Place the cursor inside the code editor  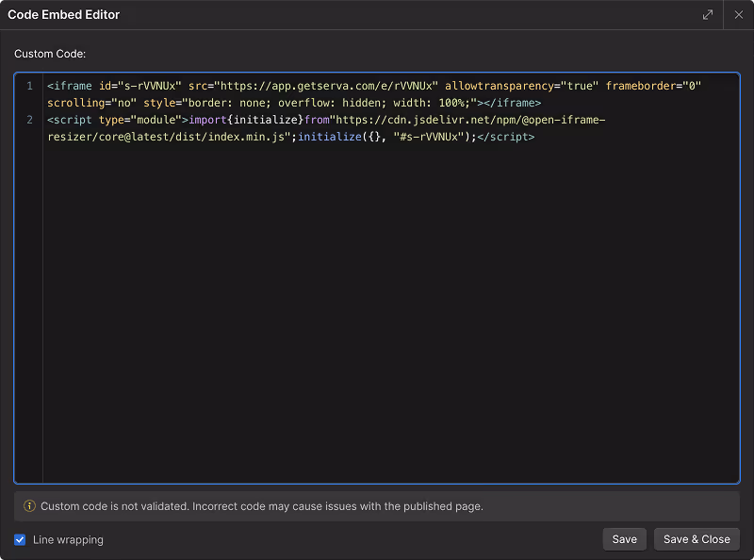[377, 283]
